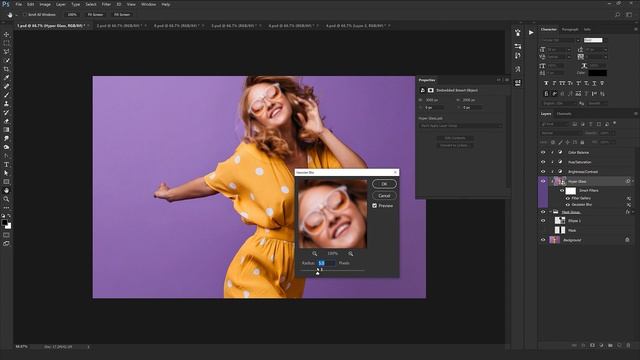This screenshot has height=360, width=640.
Task: Select the Crop tool
Action: click(x=7, y=69)
